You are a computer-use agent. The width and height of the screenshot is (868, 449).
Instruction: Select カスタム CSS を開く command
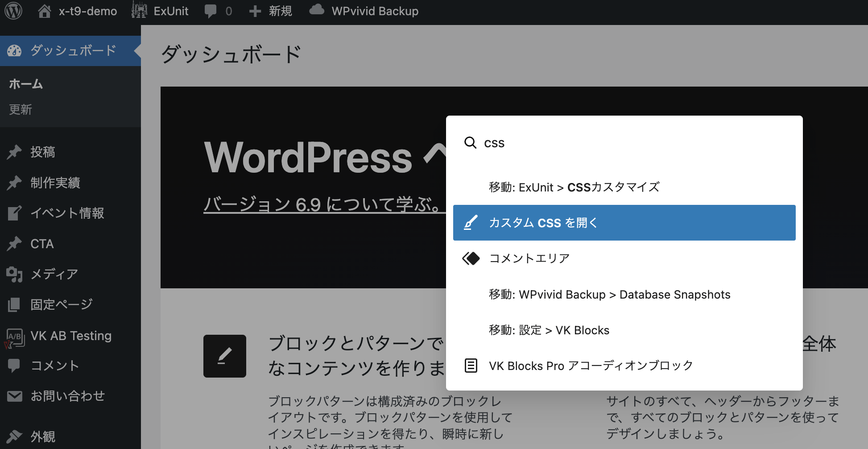point(624,223)
